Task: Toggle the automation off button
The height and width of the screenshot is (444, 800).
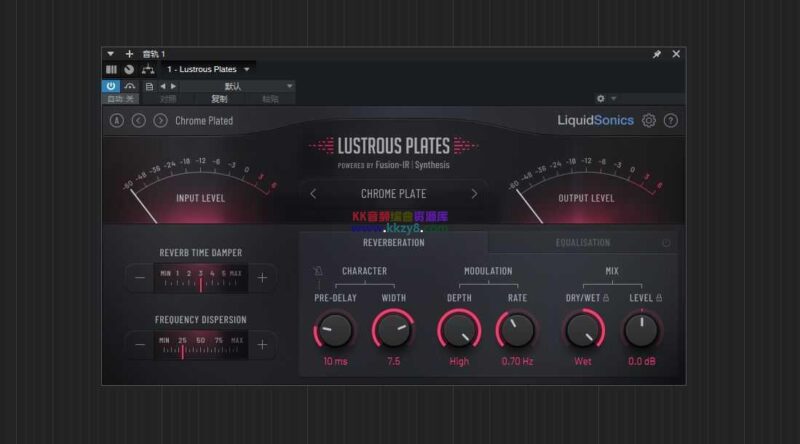Action: pos(120,99)
